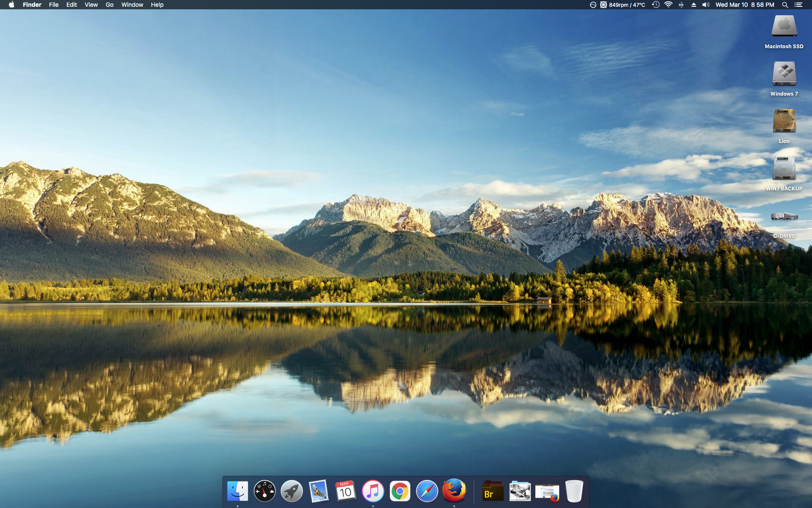
Task: Open the Apple menu
Action: click(11, 5)
